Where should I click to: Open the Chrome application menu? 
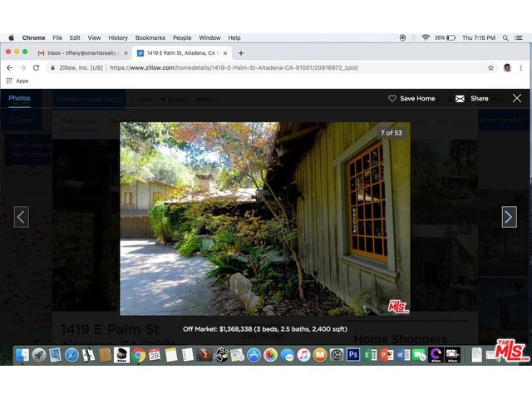tap(33, 37)
